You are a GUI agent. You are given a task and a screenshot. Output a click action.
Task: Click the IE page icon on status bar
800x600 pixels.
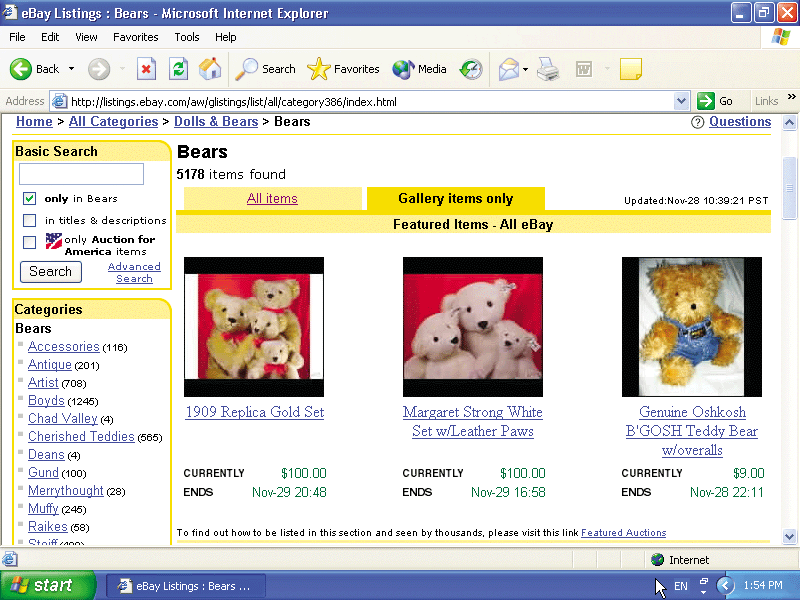tap(9, 560)
